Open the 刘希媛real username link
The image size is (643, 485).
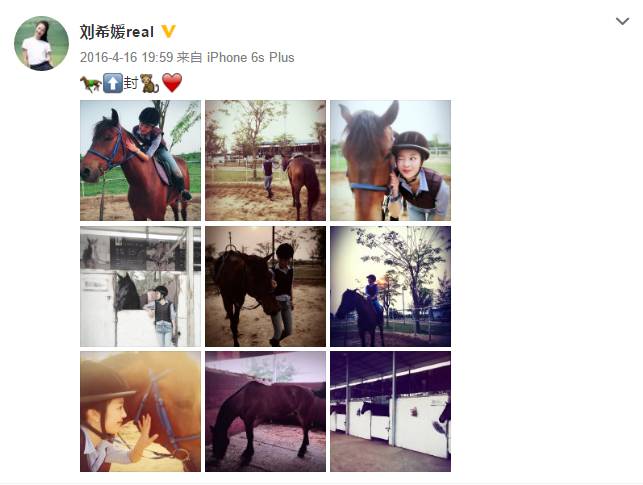117,32
